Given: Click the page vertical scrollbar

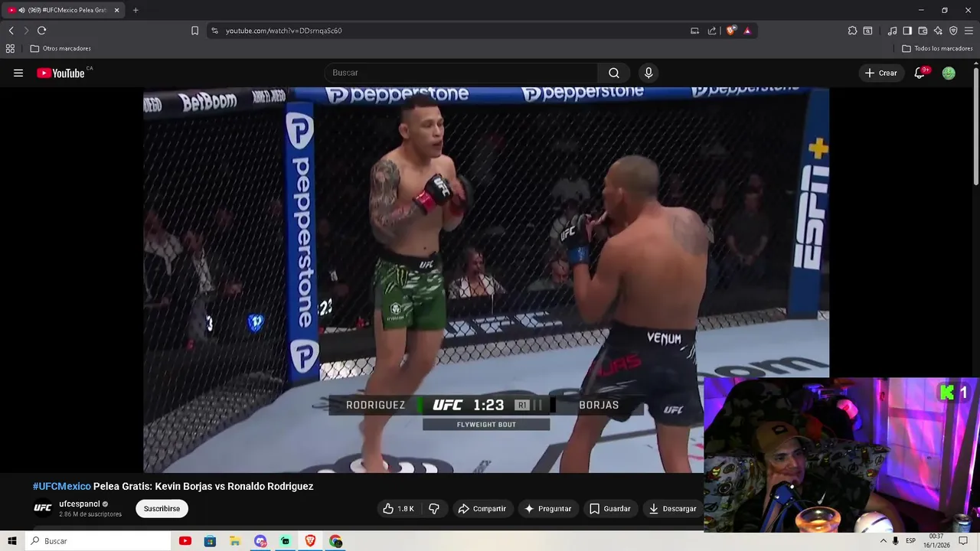Looking at the screenshot, I should 975,126.
